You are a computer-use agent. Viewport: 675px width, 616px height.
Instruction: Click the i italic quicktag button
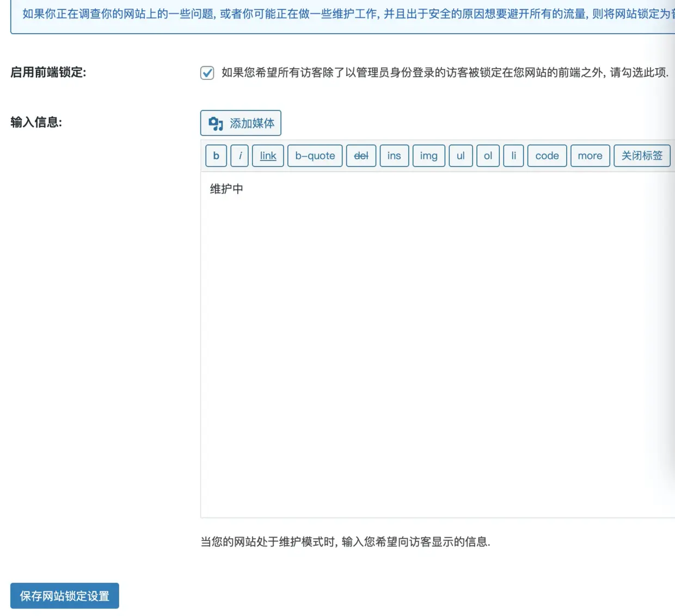tap(240, 156)
